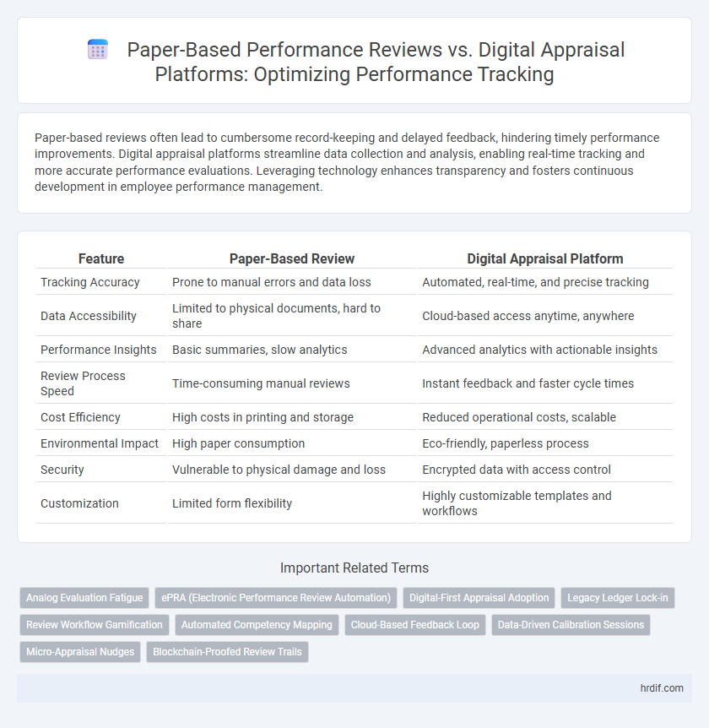
Task: Click 'Vulnerable to physical damage and loss' cell
Action: click(x=292, y=470)
